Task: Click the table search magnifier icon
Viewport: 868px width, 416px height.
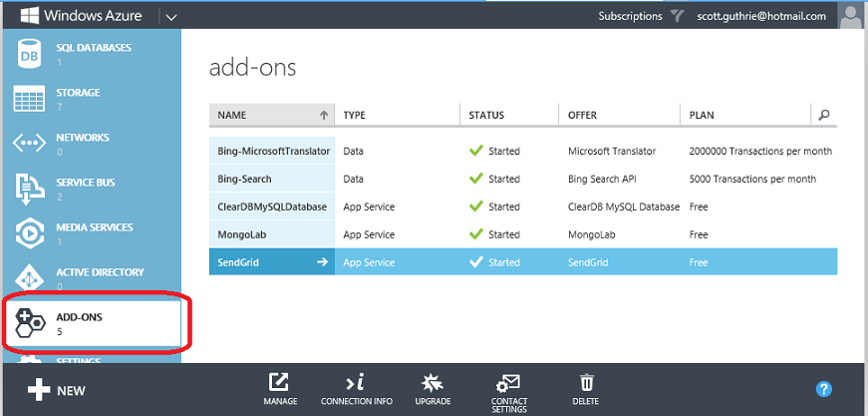Action: tap(824, 115)
